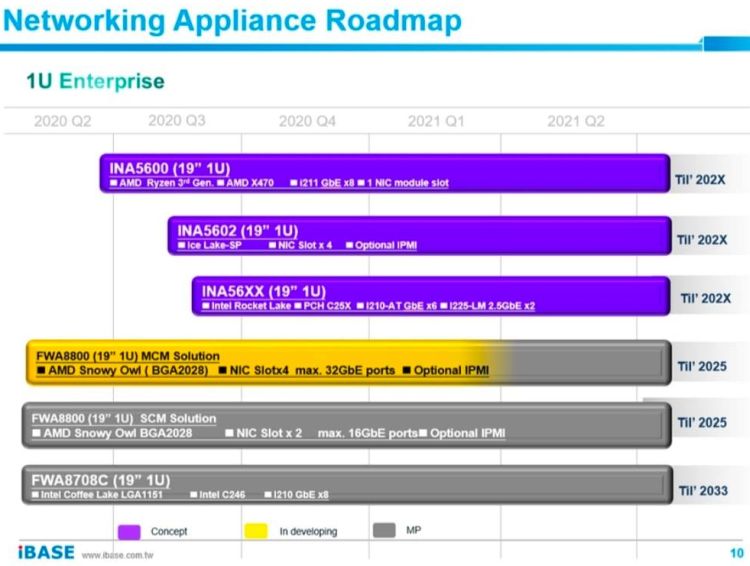
Task: Select the INA5602 (19" 1U) title
Action: click(x=238, y=231)
